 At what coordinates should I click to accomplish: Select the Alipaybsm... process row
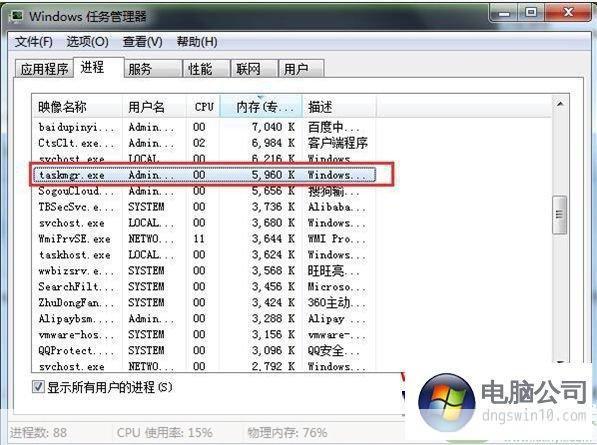204,319
